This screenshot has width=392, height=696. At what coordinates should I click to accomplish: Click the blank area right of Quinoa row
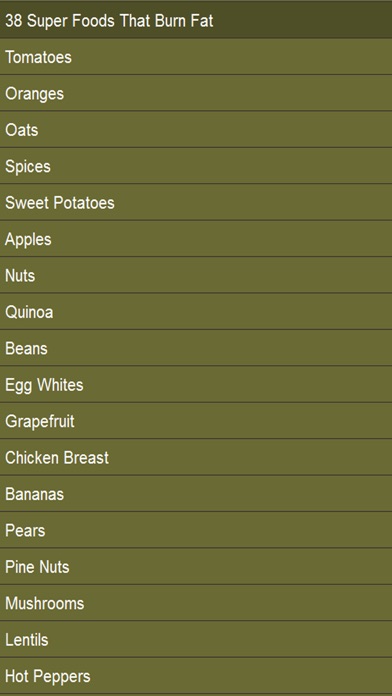[x=222, y=312]
